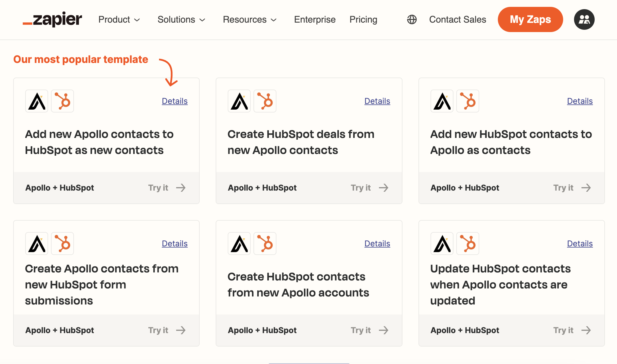Click 'Try it' on 'Create HubSpot deals' card
617x364 pixels.
(x=361, y=188)
